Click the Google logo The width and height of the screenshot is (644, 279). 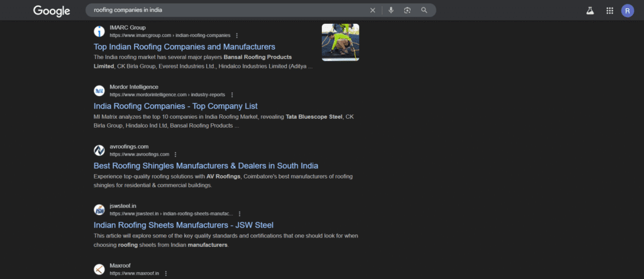coord(52,11)
